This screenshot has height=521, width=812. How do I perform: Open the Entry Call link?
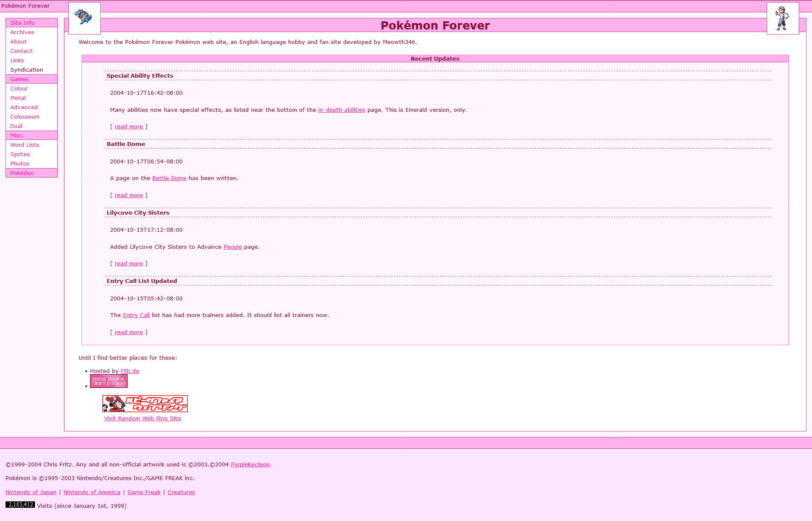point(136,315)
